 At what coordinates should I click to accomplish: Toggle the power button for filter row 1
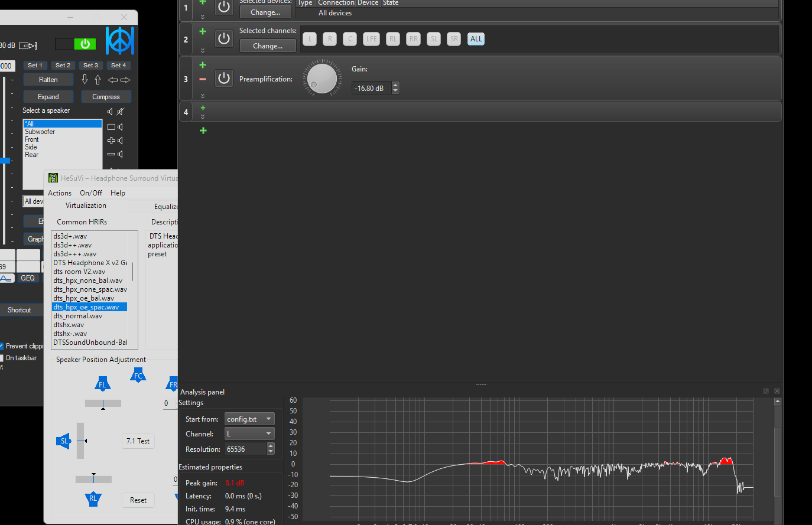(224, 7)
